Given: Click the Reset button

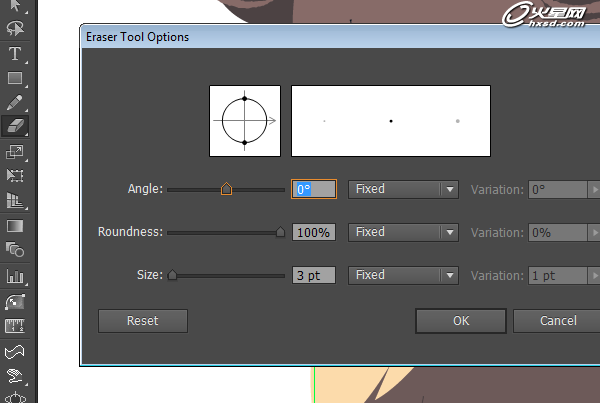Looking at the screenshot, I should click(143, 321).
